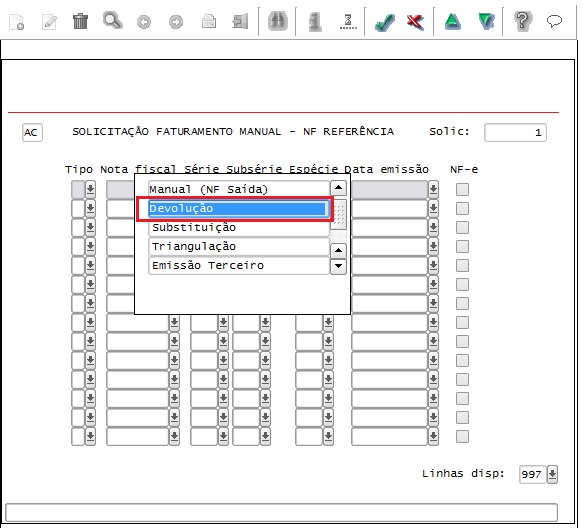Select Devolução in the list

(x=238, y=209)
